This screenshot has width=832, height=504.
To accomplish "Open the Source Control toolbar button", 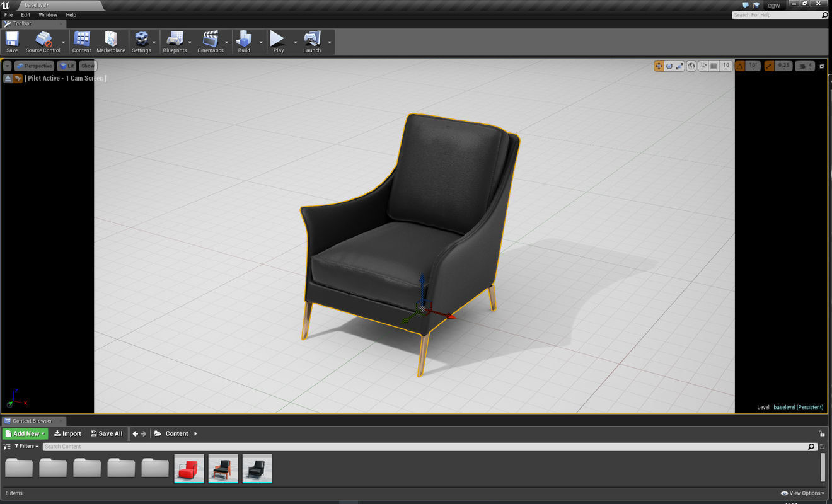I will click(x=43, y=41).
